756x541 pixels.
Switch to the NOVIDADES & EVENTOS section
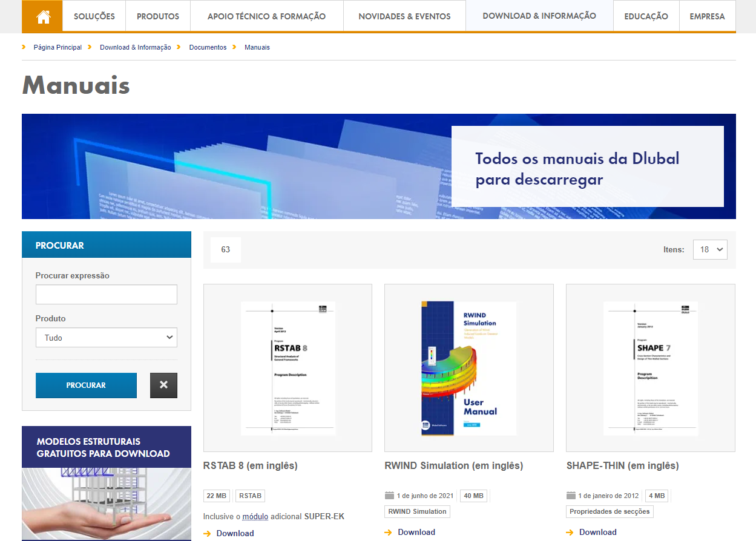click(x=404, y=16)
